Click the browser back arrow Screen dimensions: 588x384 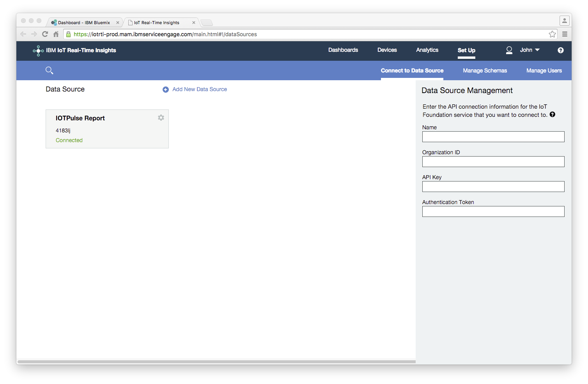pos(23,34)
